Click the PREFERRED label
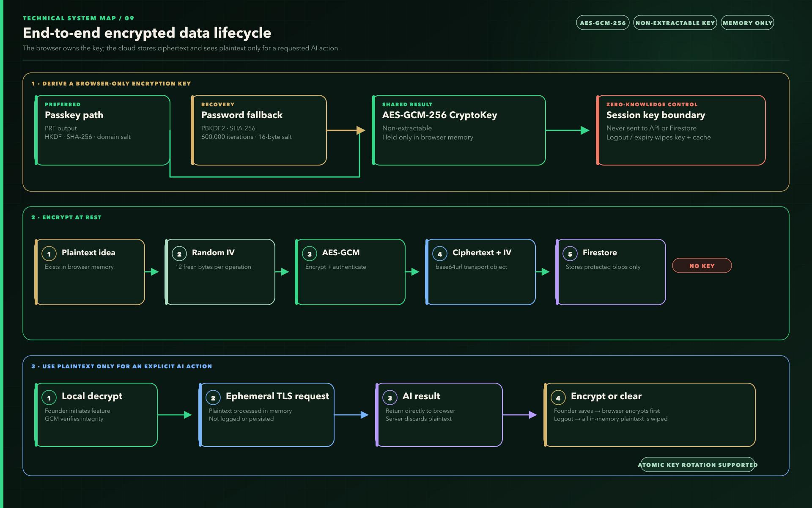The width and height of the screenshot is (812, 508). tap(63, 105)
